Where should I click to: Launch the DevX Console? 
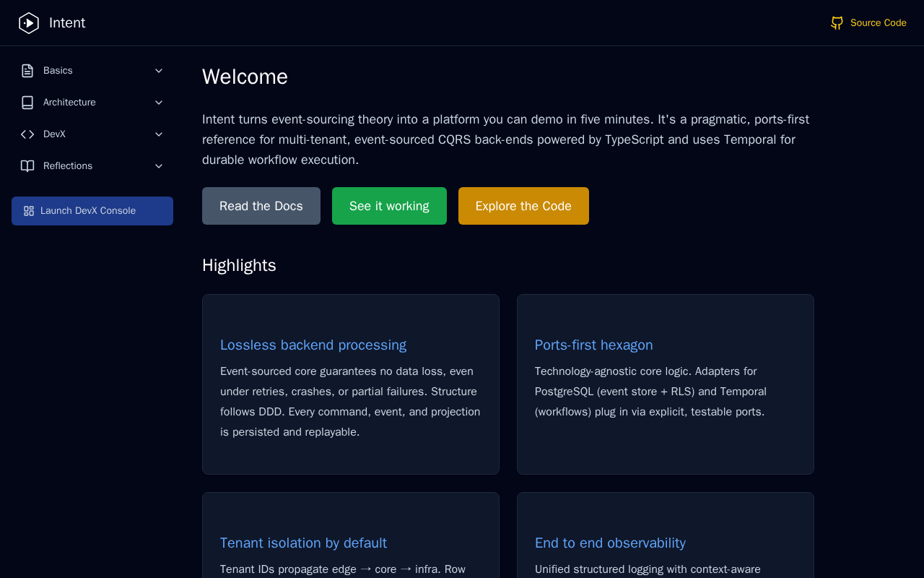pyautogui.click(x=92, y=211)
